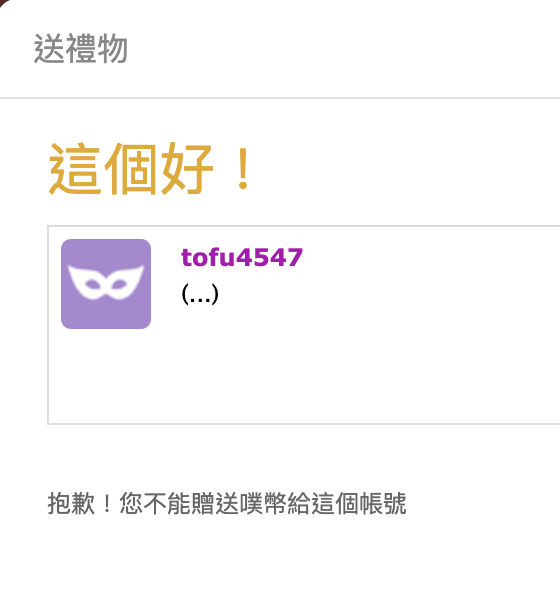The height and width of the screenshot is (608, 560).
Task: Click the bottom border of the plurk preview box
Action: pos(304,424)
